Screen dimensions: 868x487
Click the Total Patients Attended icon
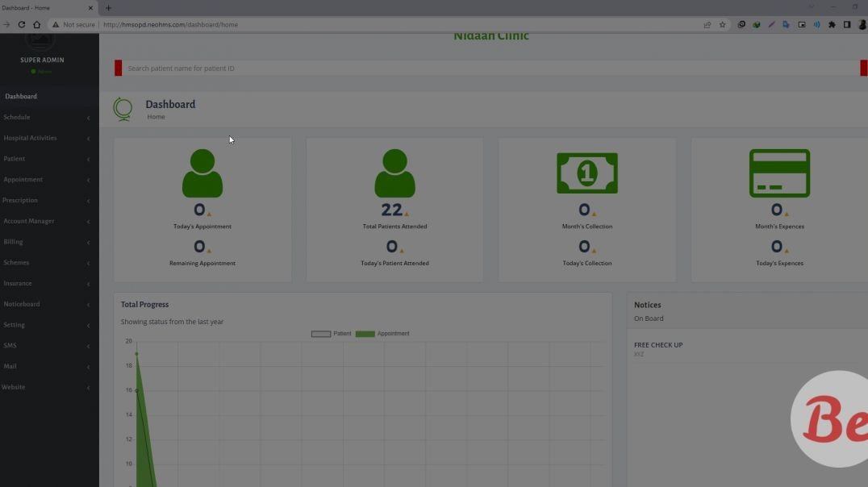[394, 172]
